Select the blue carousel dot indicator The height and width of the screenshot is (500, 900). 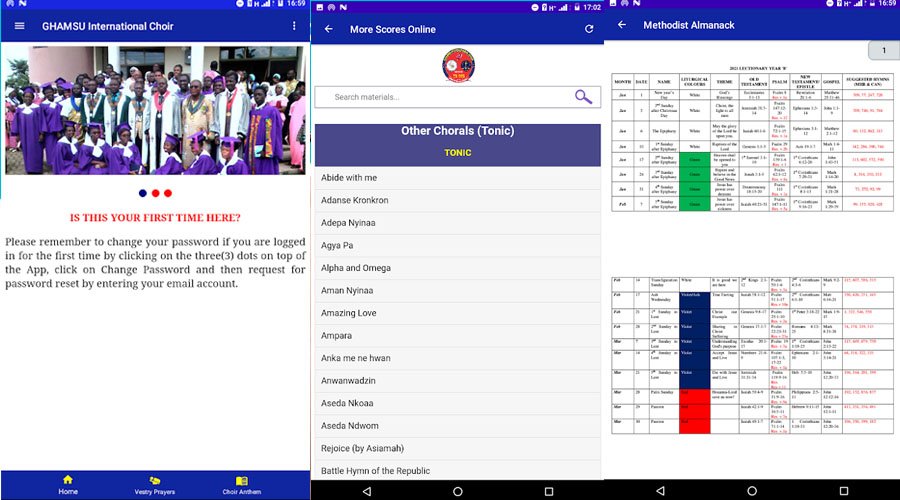[142, 193]
